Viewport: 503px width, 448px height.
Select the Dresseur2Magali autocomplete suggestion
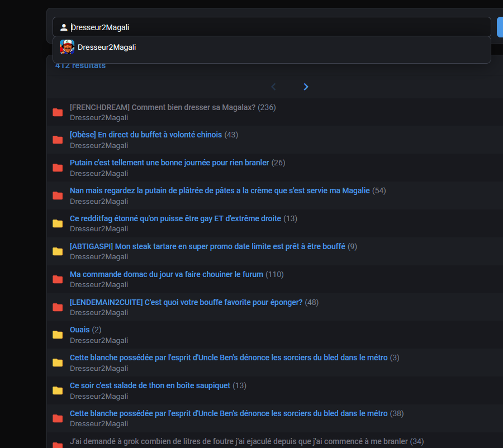[106, 47]
